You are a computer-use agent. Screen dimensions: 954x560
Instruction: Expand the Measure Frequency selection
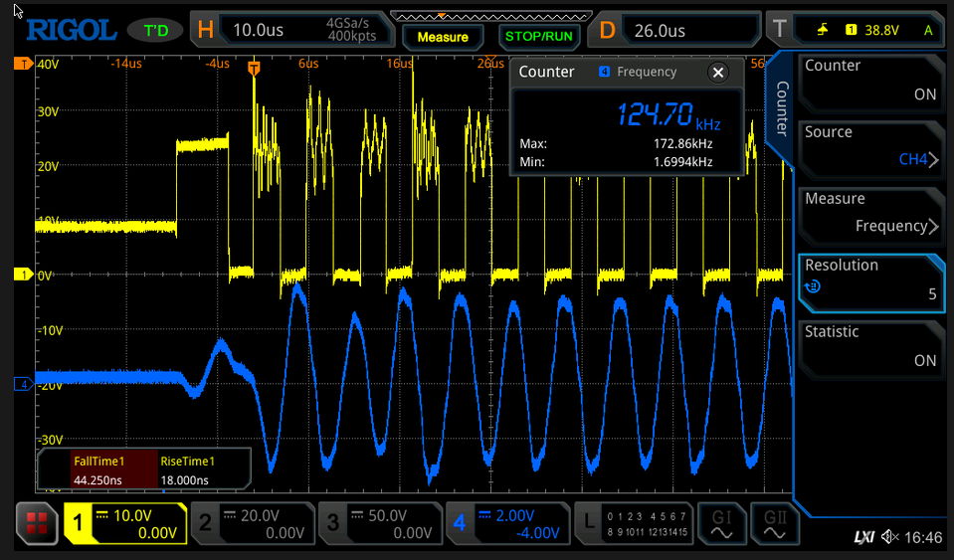tap(870, 214)
